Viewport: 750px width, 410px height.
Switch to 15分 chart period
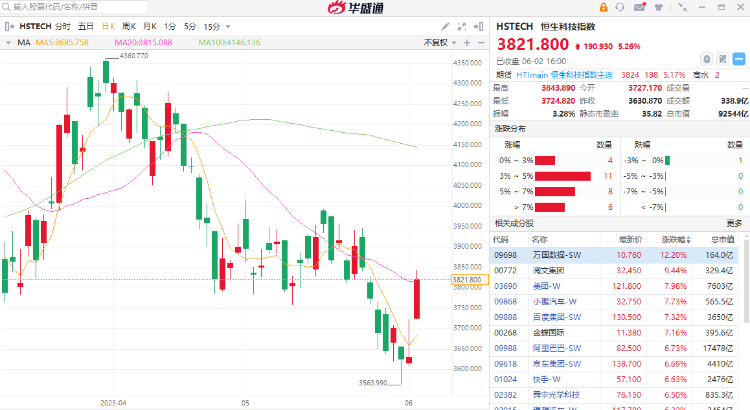pos(212,27)
